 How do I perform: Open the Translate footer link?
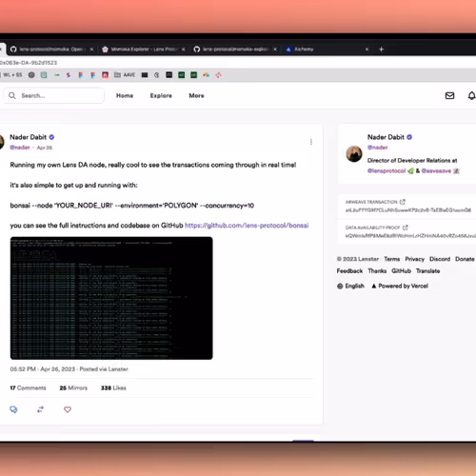click(427, 271)
